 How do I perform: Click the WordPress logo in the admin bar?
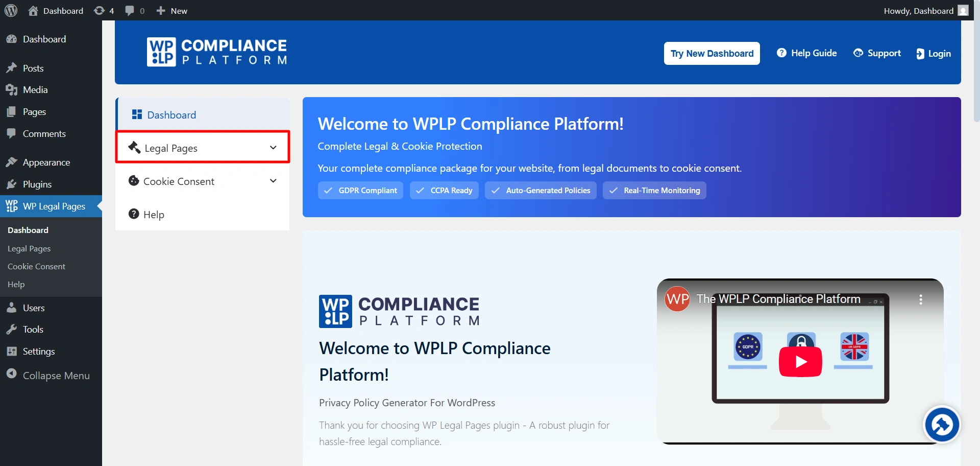11,10
